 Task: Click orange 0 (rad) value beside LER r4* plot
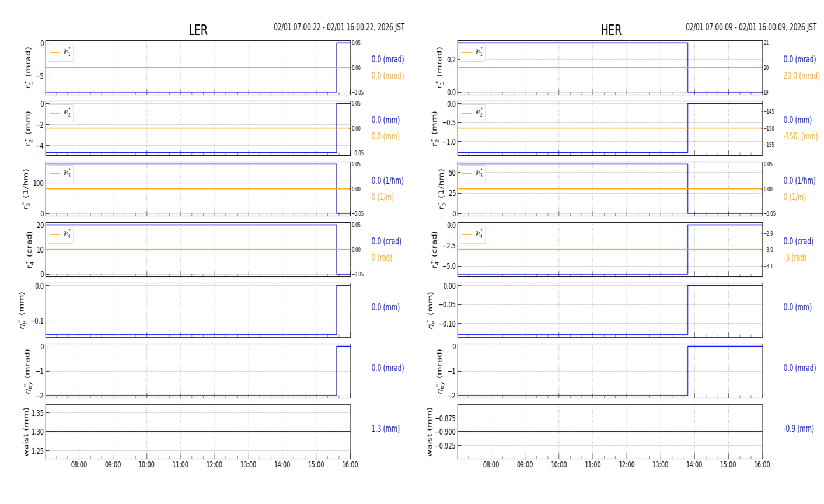coord(382,258)
